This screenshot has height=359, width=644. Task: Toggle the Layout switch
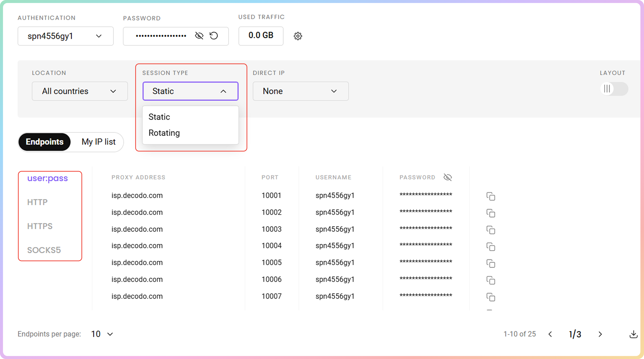(x=614, y=89)
